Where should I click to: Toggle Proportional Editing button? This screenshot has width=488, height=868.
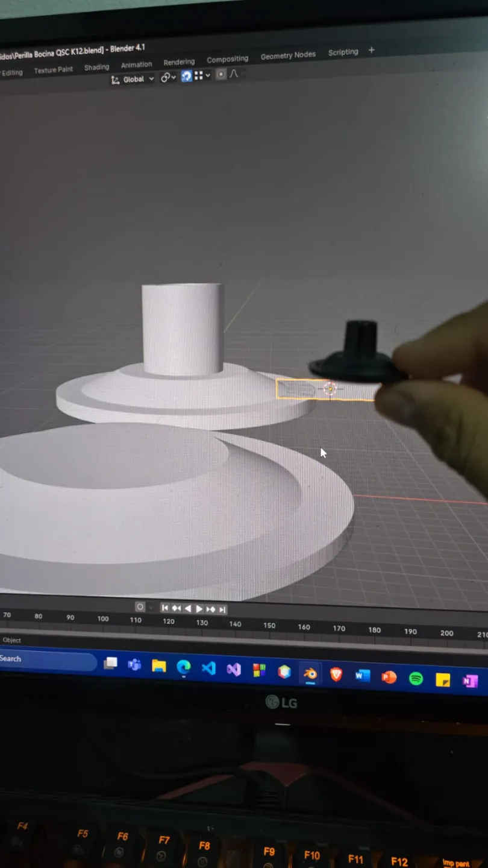[221, 74]
